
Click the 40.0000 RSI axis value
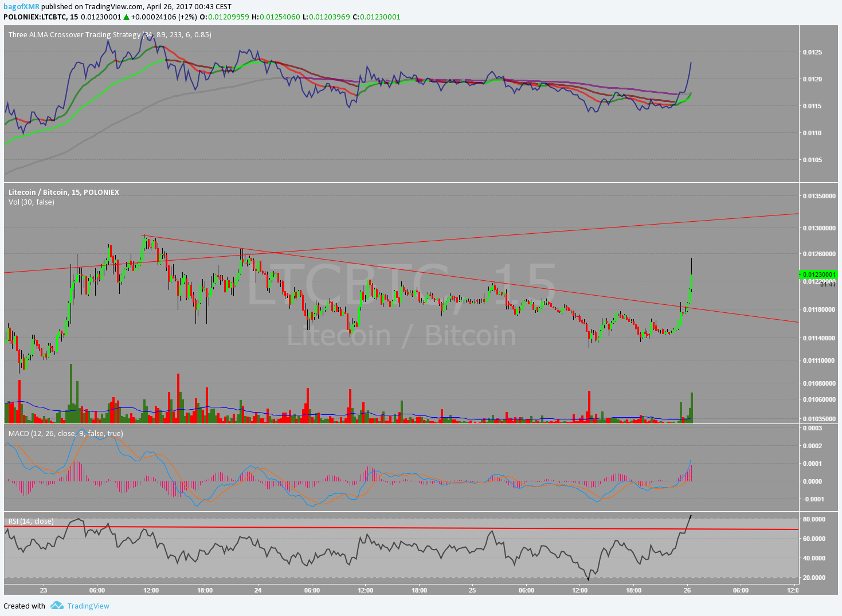click(813, 558)
